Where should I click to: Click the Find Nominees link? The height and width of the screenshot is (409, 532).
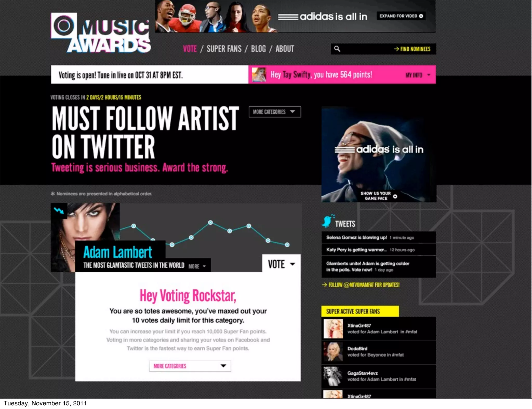click(x=412, y=49)
